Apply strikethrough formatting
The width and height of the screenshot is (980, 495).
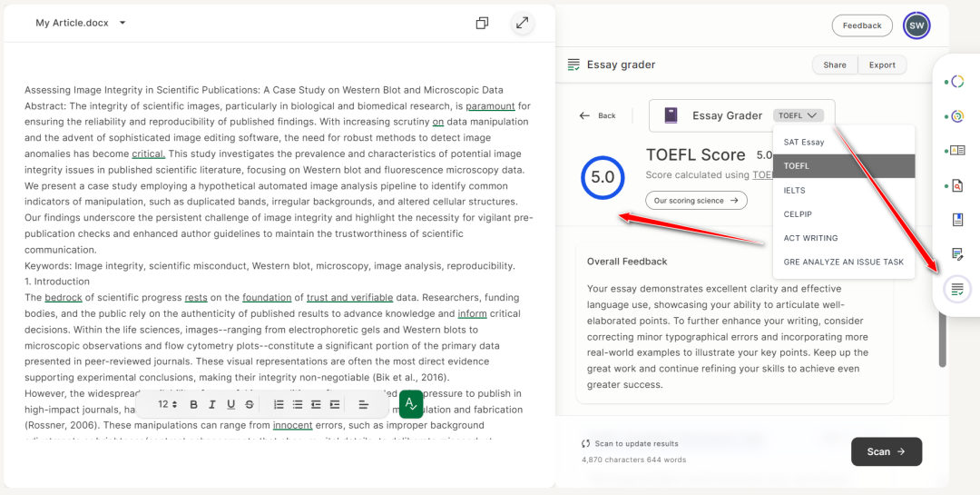250,404
